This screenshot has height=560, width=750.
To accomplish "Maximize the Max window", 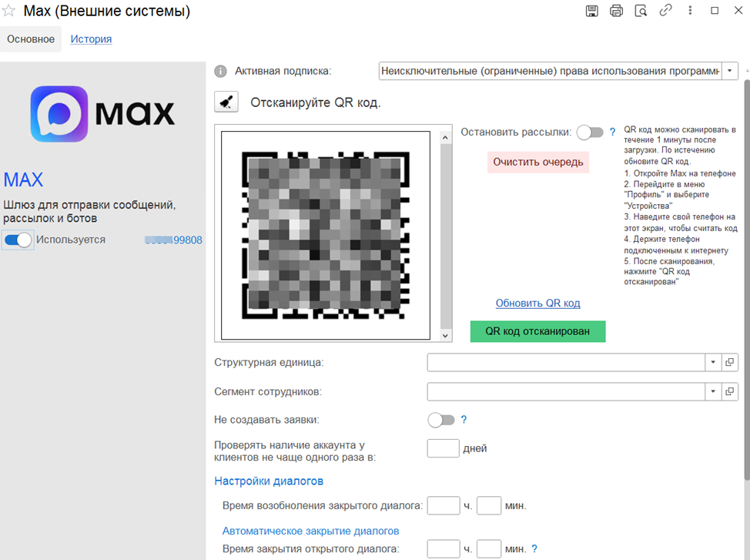I will (715, 11).
